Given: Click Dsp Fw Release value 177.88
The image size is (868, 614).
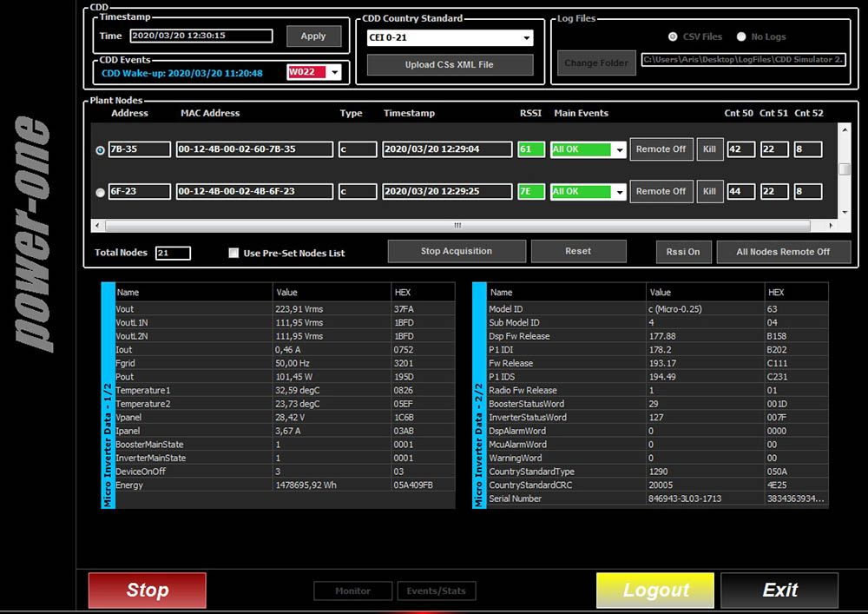Looking at the screenshot, I should 662,336.
